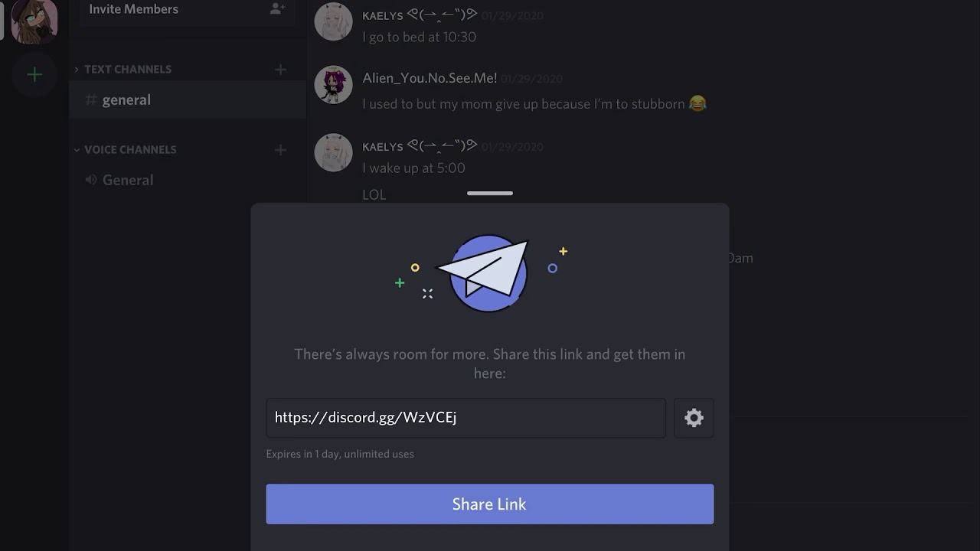Click the speaker icon beside General
The height and width of the screenshot is (551, 980).
pyautogui.click(x=91, y=180)
